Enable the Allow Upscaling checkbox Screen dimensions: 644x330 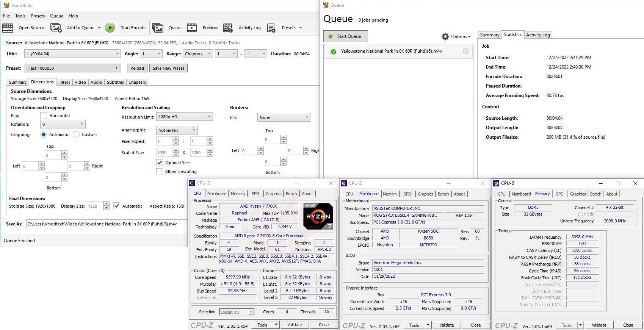[x=160, y=172]
